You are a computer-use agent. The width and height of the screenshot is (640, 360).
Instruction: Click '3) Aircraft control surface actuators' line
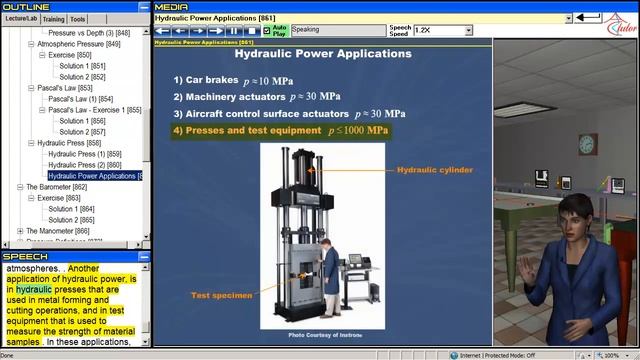[x=289, y=114]
